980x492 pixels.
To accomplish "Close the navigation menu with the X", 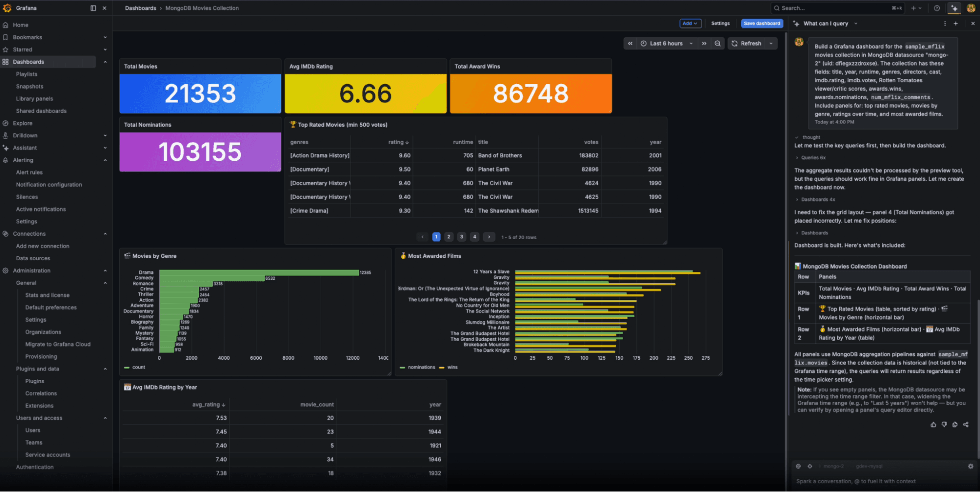I will (x=104, y=8).
